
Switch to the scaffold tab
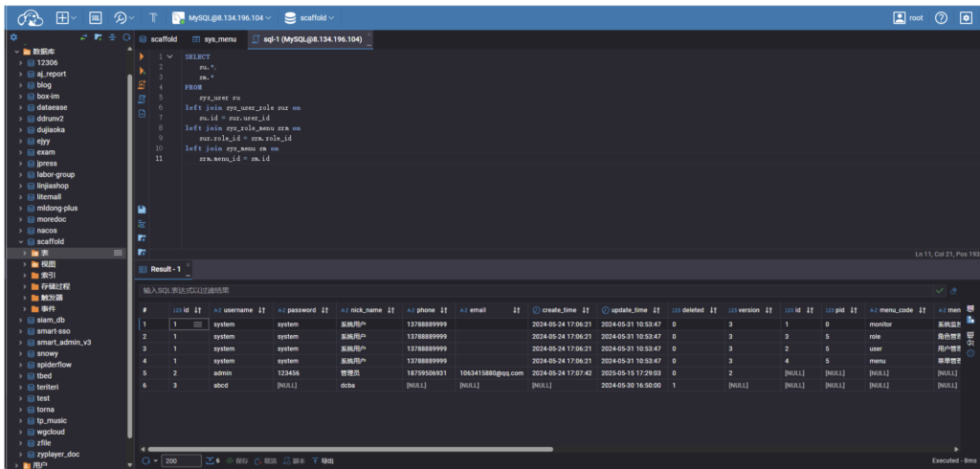pyautogui.click(x=158, y=39)
